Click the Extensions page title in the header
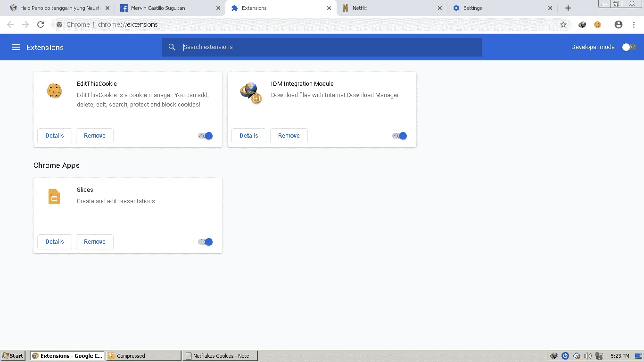644x362 pixels. pos(45,48)
